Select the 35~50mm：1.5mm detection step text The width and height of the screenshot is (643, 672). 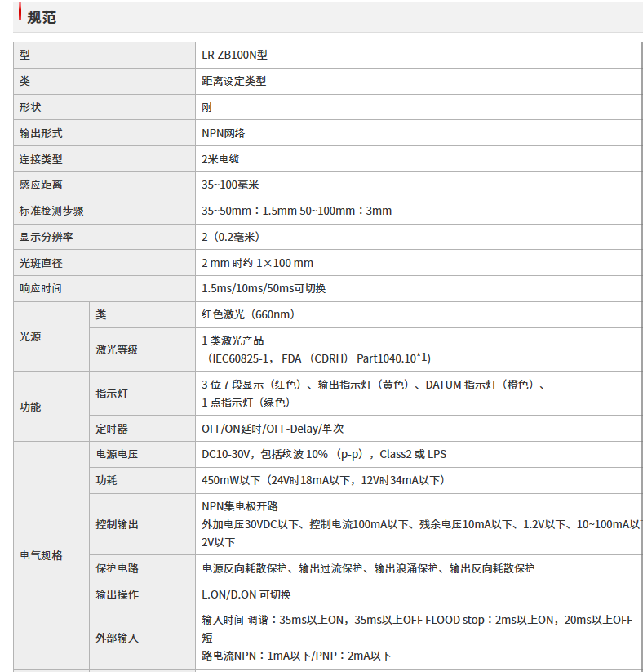(249, 211)
